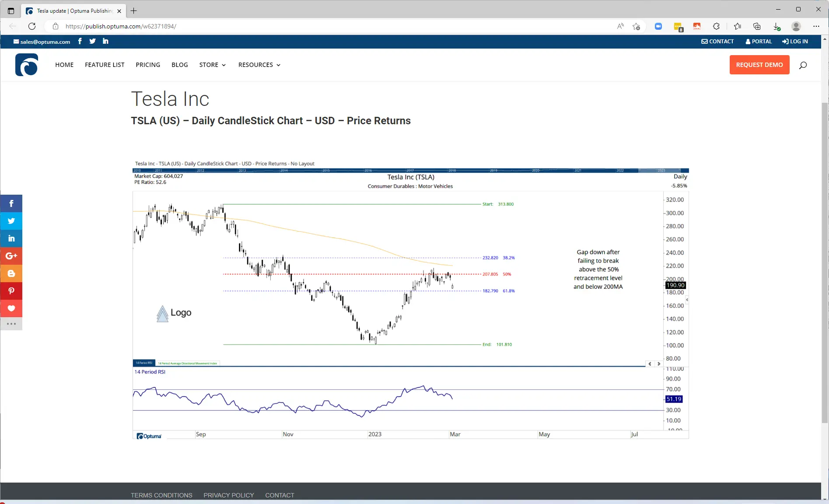The image size is (829, 504).
Task: Click the 207.805 50% retracement label
Action: (497, 274)
